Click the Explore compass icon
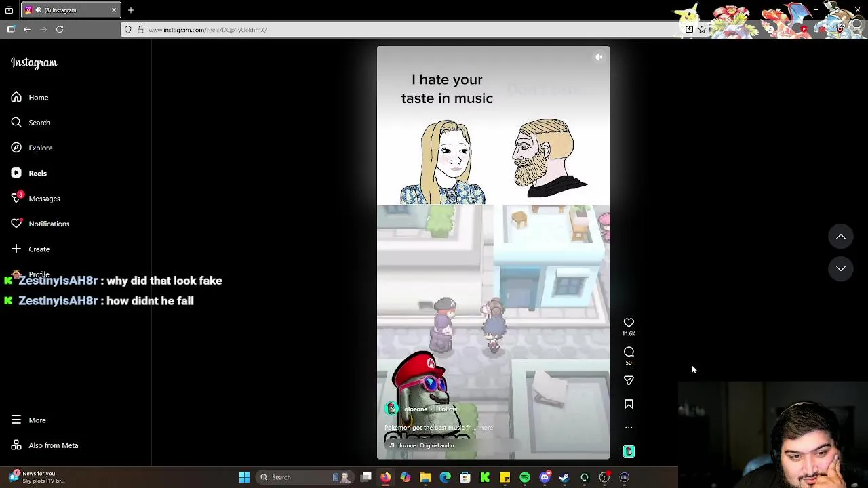 (16, 148)
